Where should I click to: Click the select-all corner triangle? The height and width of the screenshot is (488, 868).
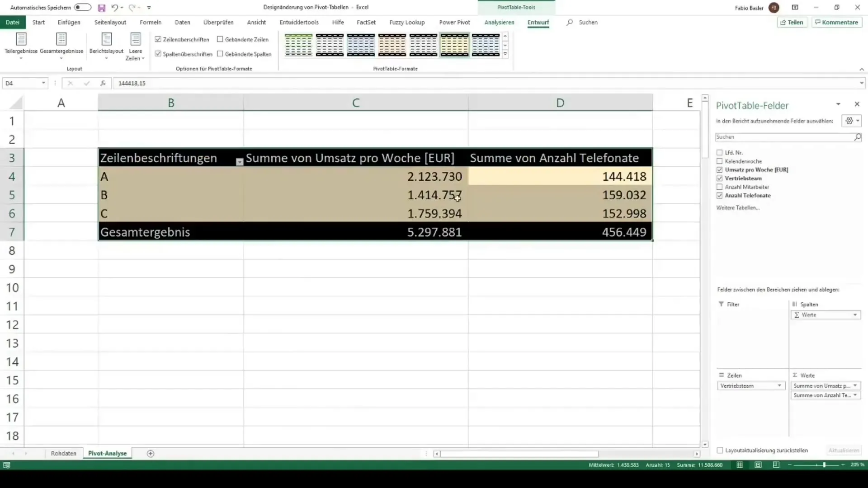point(16,103)
